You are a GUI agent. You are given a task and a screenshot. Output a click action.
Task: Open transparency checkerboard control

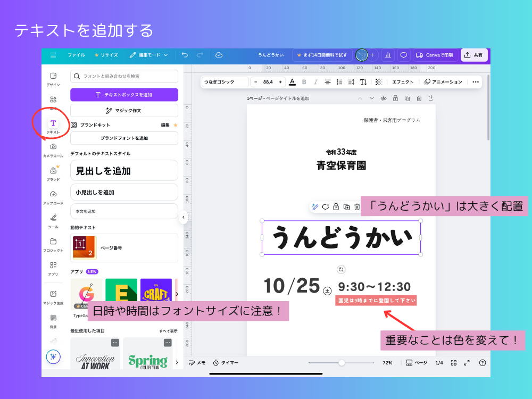click(379, 82)
